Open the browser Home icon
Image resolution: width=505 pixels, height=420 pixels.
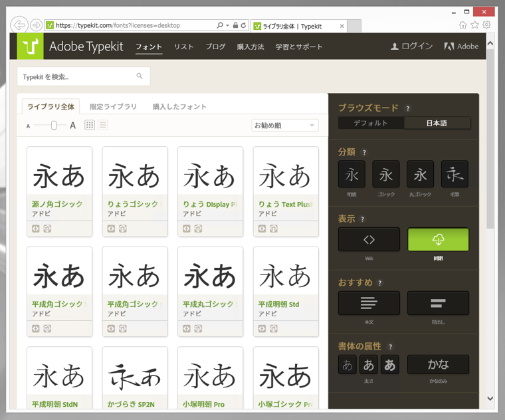tap(463, 25)
